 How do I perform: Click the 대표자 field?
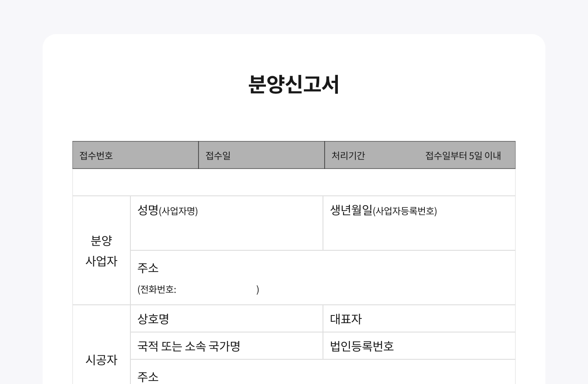(419, 319)
